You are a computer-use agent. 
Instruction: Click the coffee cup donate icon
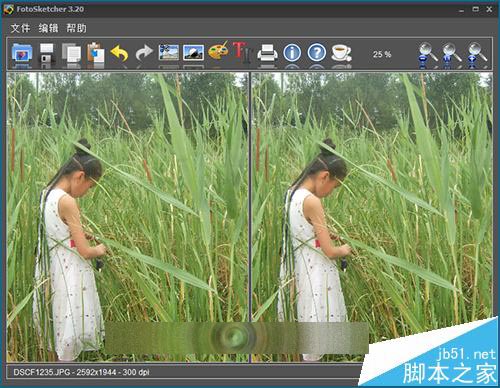tap(341, 52)
